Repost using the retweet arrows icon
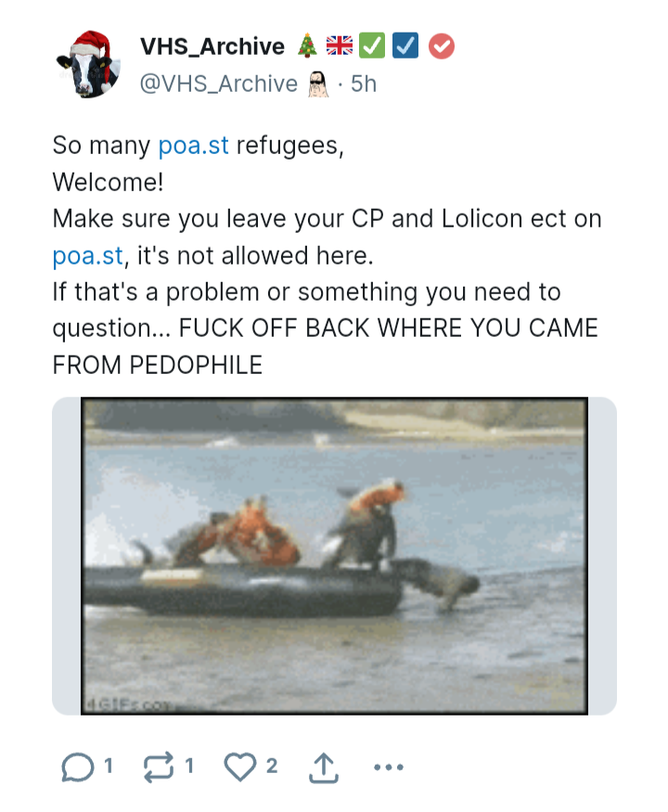 pos(159,767)
